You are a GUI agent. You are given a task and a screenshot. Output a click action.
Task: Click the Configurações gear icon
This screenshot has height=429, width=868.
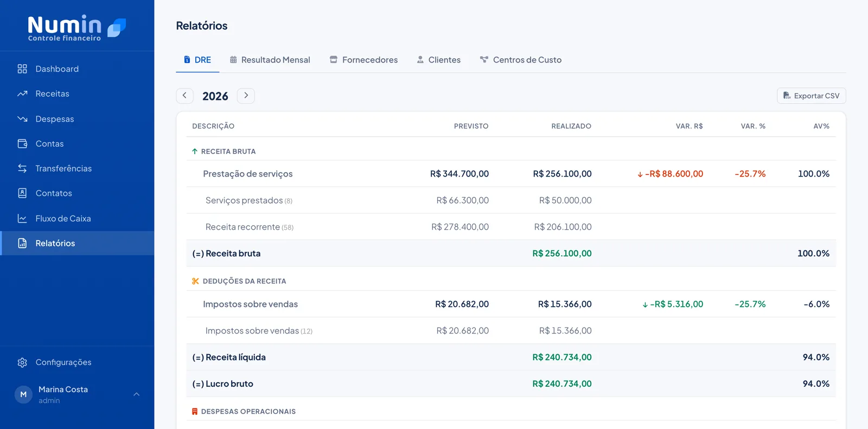pos(22,362)
